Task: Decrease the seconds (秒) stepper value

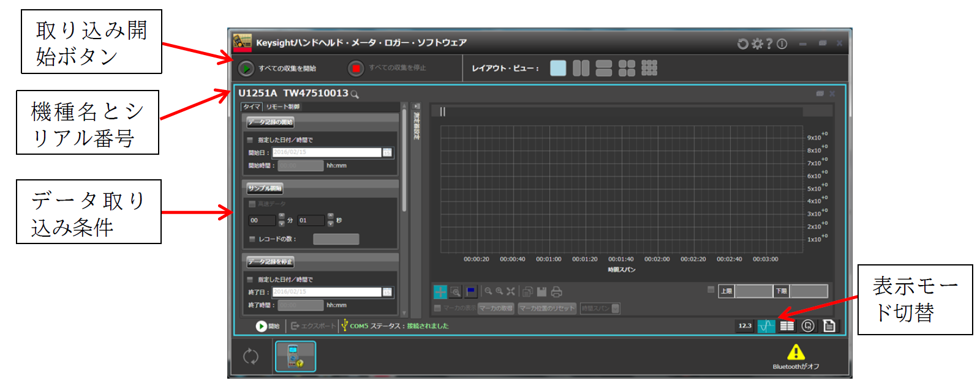Action: point(331,223)
